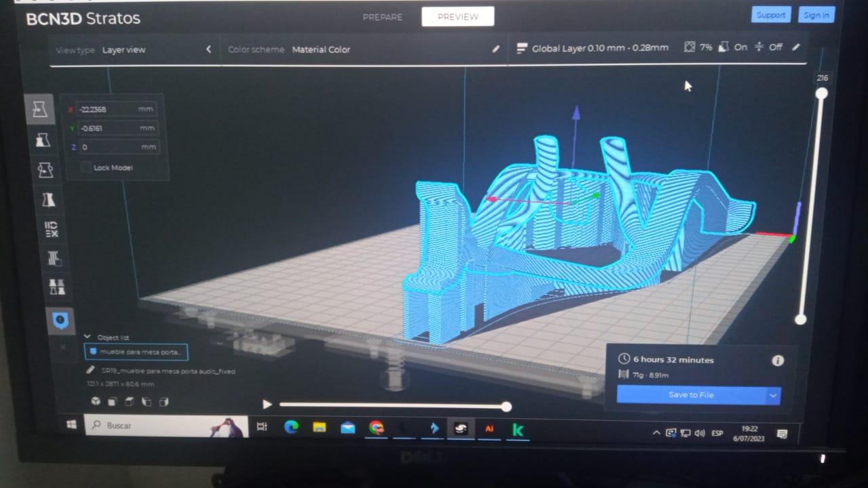Switch to the left side view cube icon
Image resolution: width=868 pixels, height=488 pixels.
click(x=146, y=401)
